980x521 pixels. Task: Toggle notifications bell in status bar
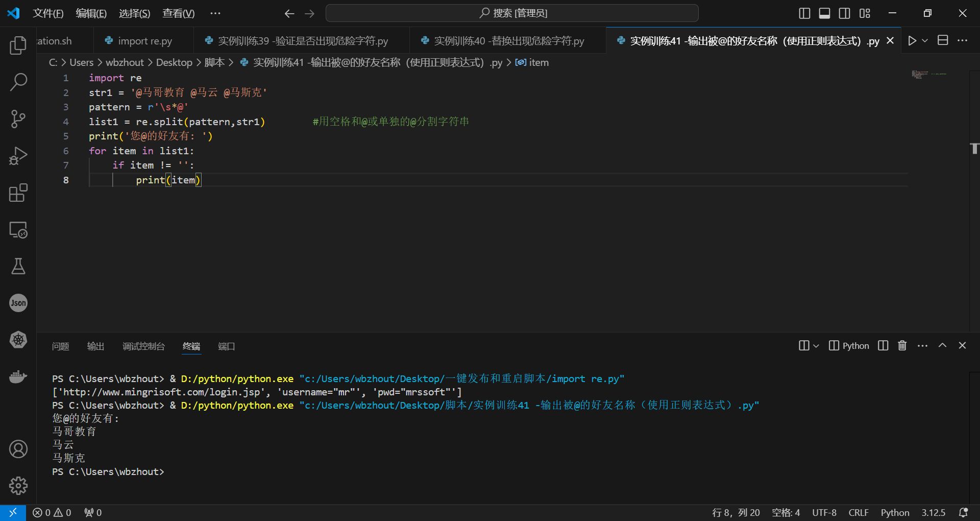(x=963, y=512)
